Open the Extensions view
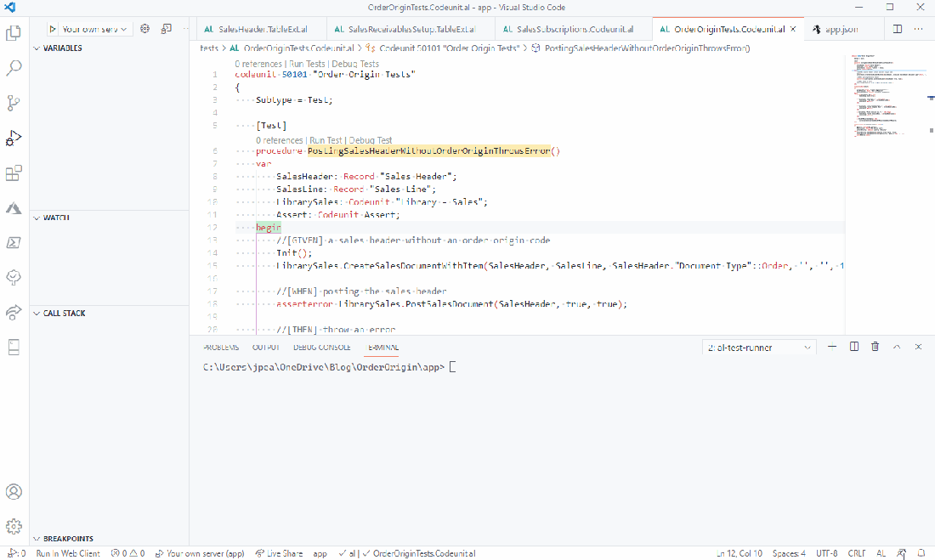 14,173
